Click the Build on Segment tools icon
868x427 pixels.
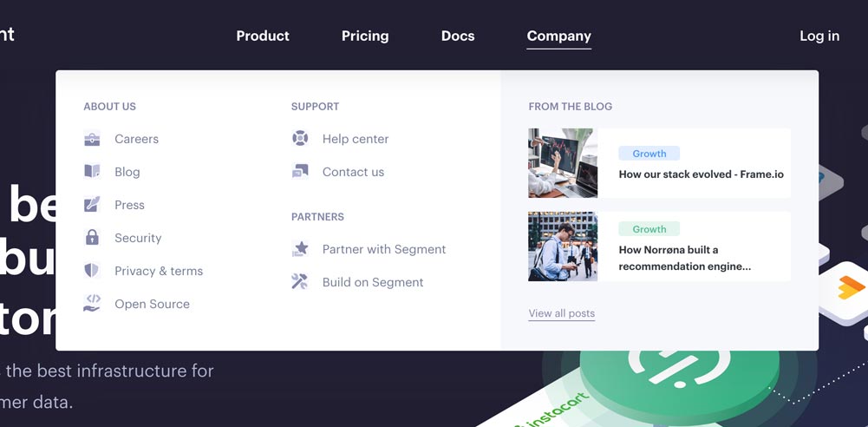tap(300, 282)
